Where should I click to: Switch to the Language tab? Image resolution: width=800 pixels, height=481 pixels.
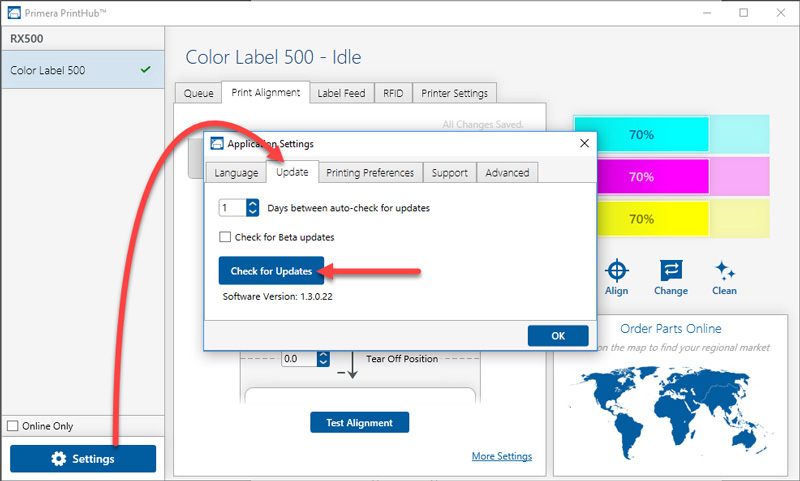236,173
